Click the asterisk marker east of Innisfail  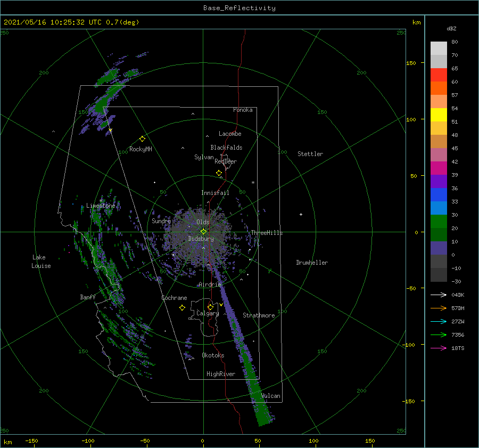click(x=253, y=183)
